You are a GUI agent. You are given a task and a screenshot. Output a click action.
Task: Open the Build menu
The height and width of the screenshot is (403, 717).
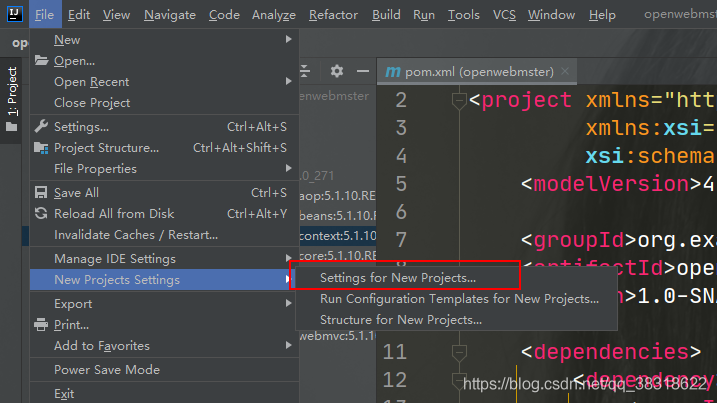[x=386, y=15]
